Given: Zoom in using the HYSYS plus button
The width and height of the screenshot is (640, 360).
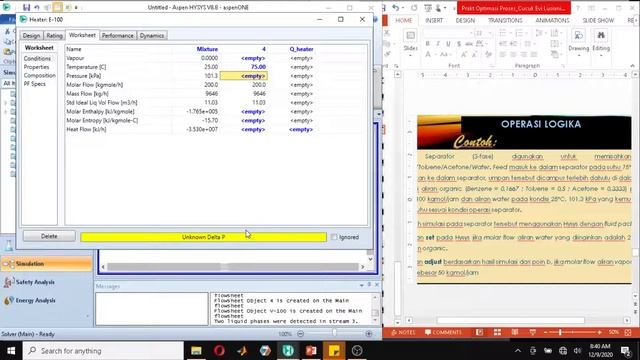Looking at the screenshot, I should (x=369, y=334).
